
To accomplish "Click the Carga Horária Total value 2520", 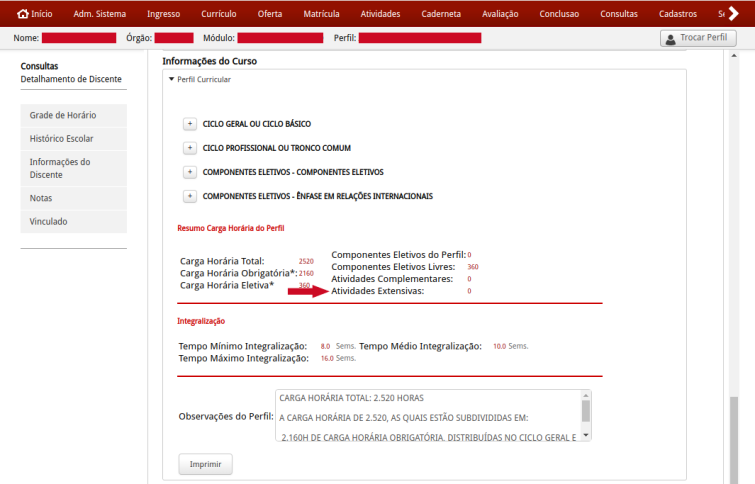I will pyautogui.click(x=306, y=262).
